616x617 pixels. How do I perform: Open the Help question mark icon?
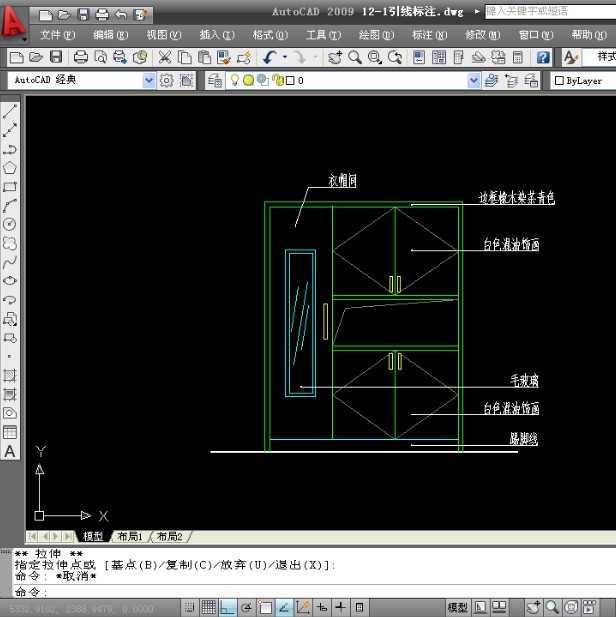pos(543,57)
